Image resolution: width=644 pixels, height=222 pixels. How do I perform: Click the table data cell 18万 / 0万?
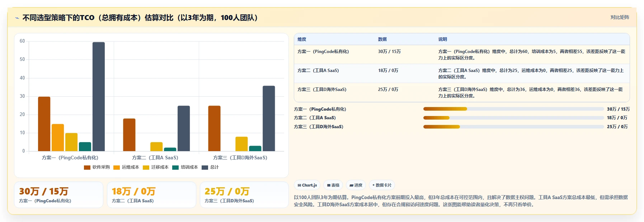(388, 71)
